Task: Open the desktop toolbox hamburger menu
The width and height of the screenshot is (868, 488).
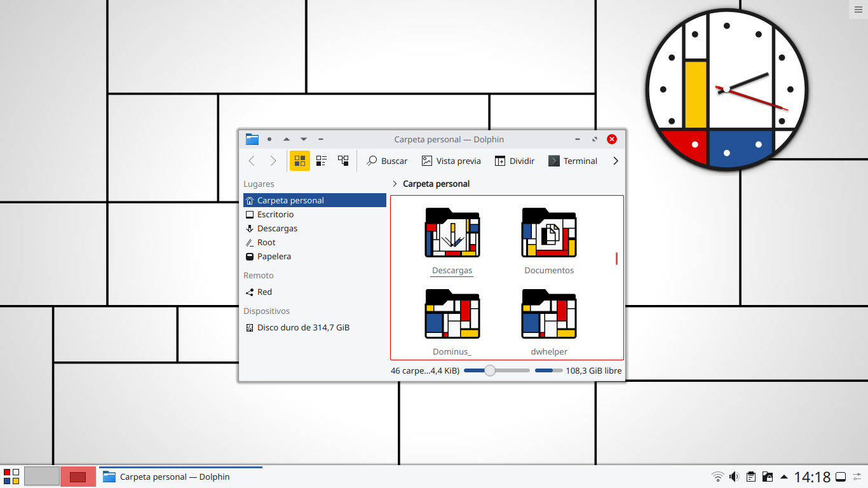Action: [858, 9]
